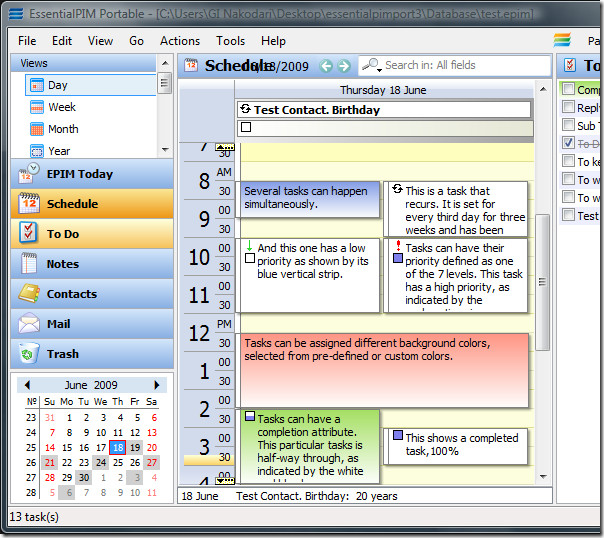Open the Help menu
The width and height of the screenshot is (604, 538).
273,41
